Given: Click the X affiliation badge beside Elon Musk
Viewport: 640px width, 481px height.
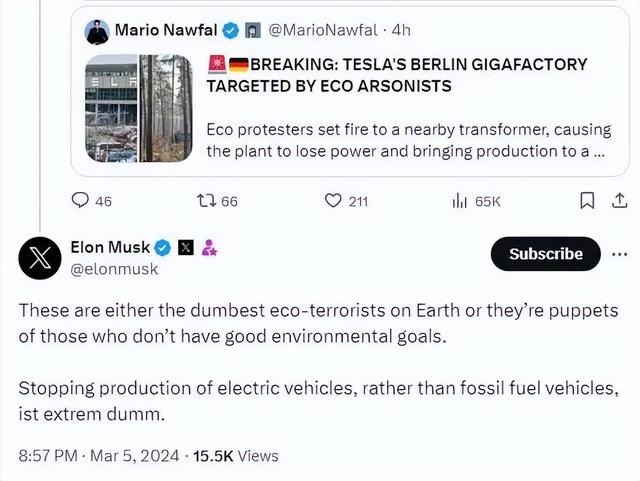Looking at the screenshot, I should (x=185, y=246).
